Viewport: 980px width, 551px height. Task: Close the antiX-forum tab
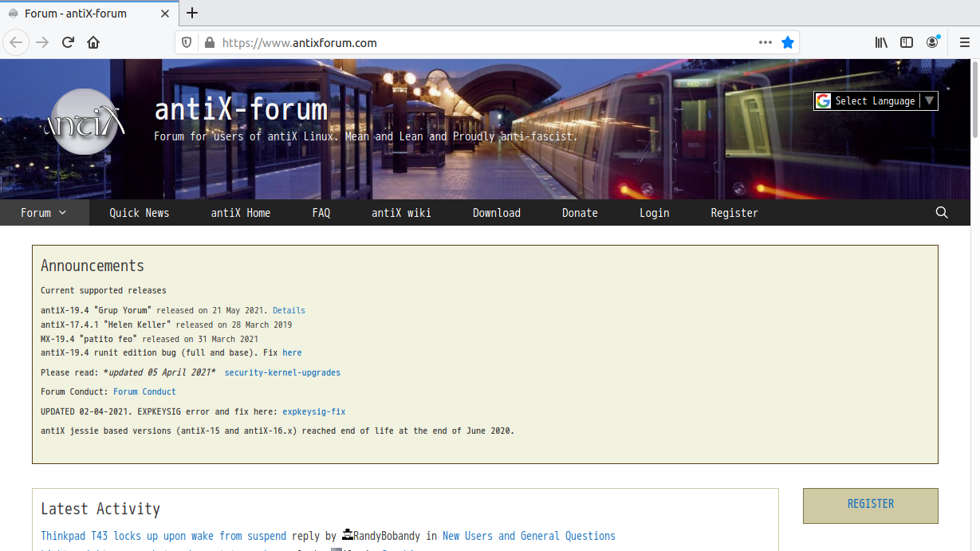tap(165, 14)
